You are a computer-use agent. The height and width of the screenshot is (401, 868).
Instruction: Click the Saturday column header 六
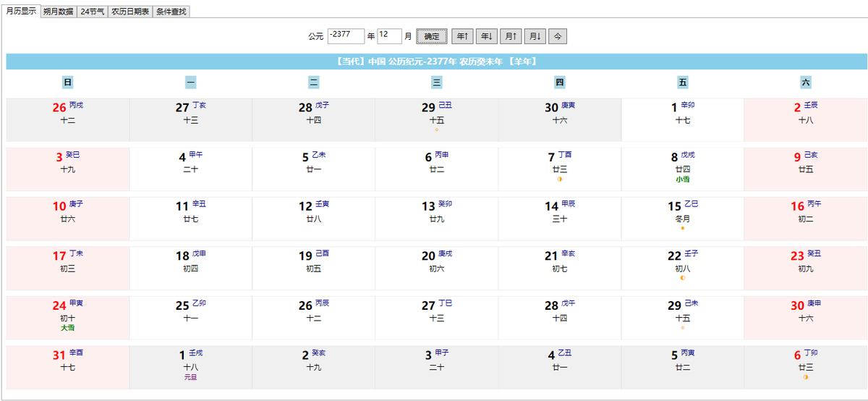pyautogui.click(x=805, y=83)
